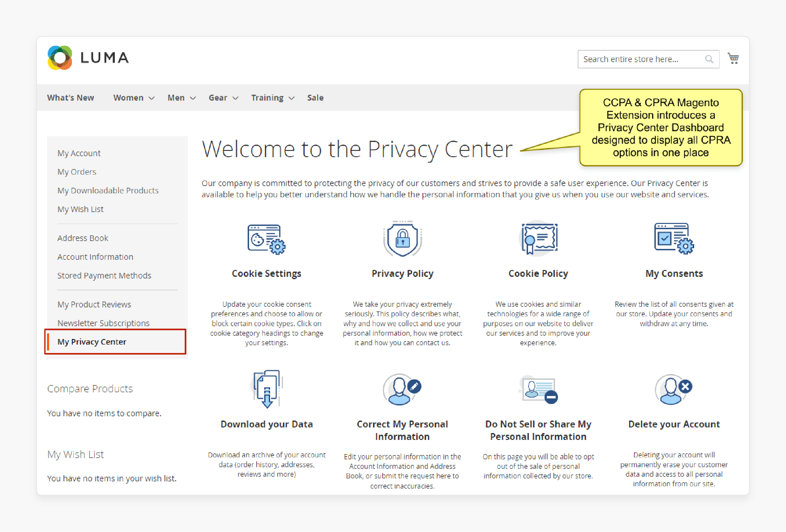The width and height of the screenshot is (786, 532).
Task: Open the Gear category label
Action: pyautogui.click(x=218, y=98)
